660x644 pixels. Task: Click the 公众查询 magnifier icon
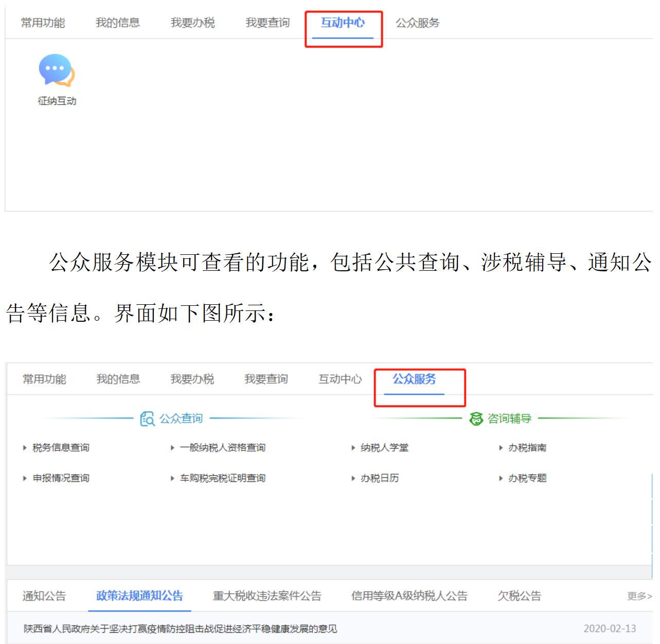[147, 419]
